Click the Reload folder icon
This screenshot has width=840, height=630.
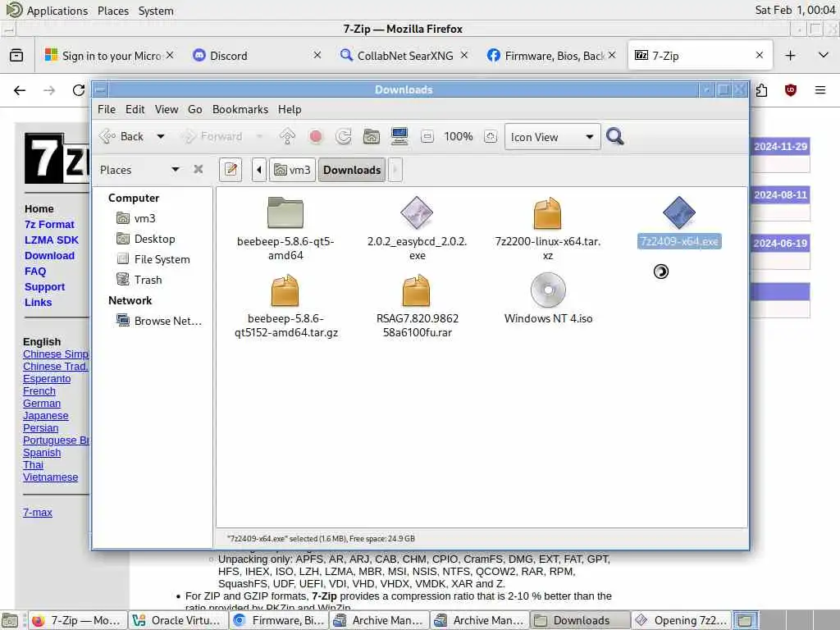pyautogui.click(x=344, y=137)
